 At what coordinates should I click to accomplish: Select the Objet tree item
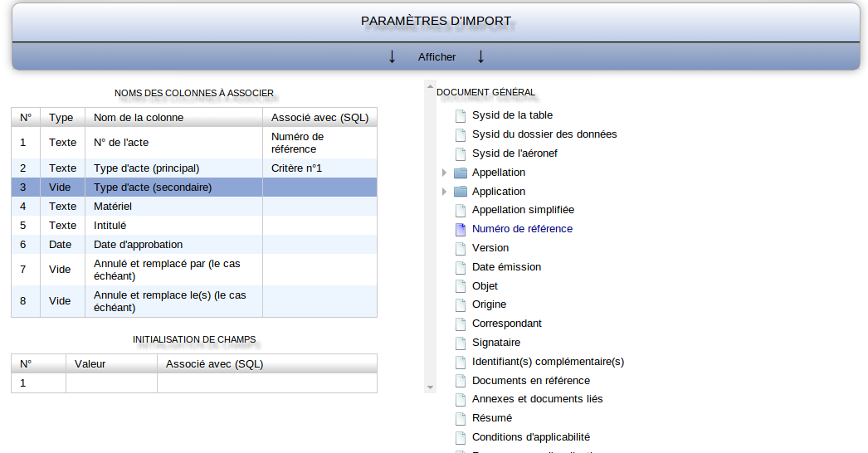(x=485, y=286)
